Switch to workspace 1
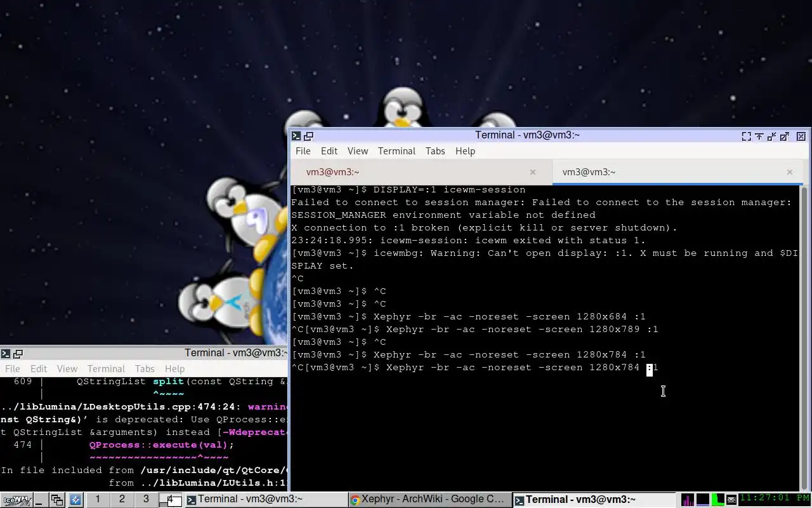Screen dimensions: 812x508 pos(98,499)
